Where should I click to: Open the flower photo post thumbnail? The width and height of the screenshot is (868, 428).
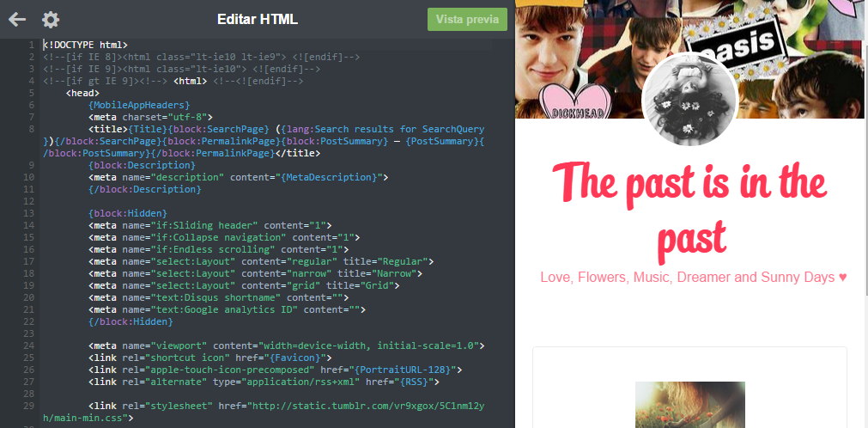(689, 404)
